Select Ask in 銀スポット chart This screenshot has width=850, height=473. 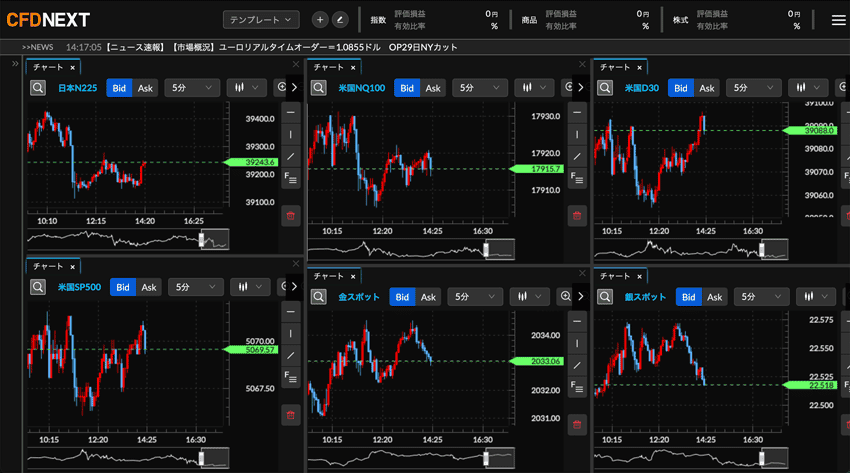coord(714,297)
